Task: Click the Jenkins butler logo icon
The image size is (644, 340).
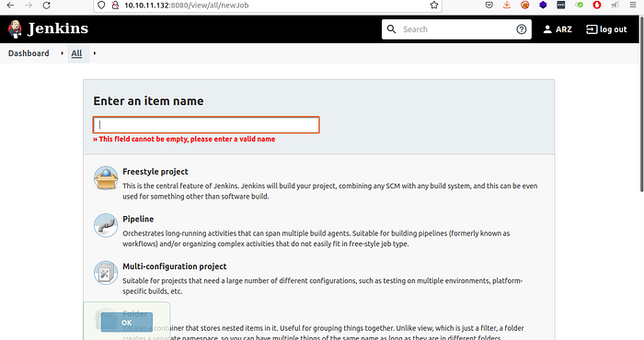Action: pyautogui.click(x=16, y=29)
